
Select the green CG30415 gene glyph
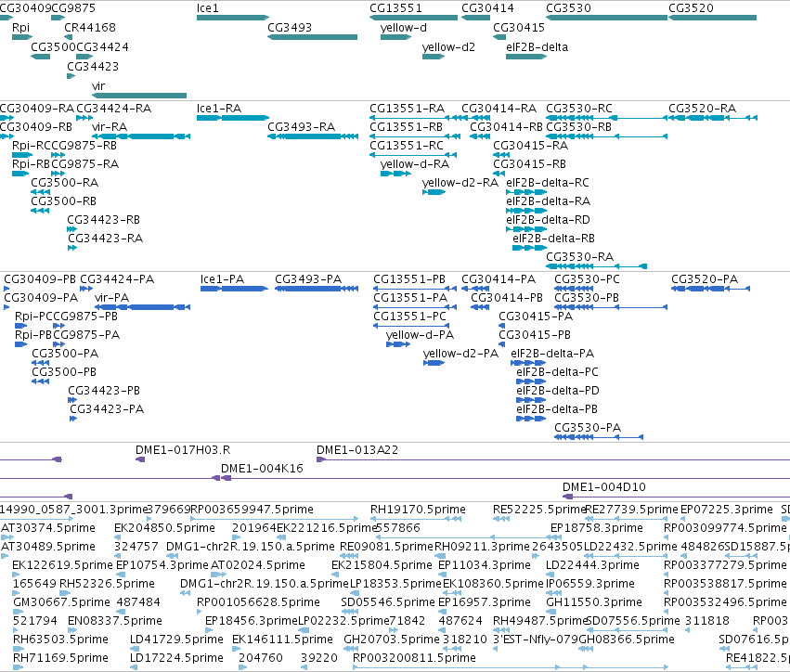coord(499,37)
